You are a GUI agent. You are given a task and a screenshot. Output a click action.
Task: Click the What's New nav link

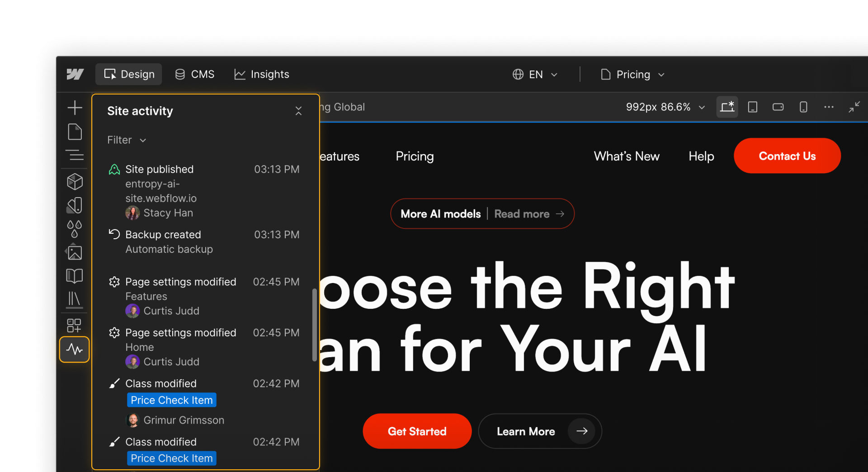pyautogui.click(x=627, y=156)
